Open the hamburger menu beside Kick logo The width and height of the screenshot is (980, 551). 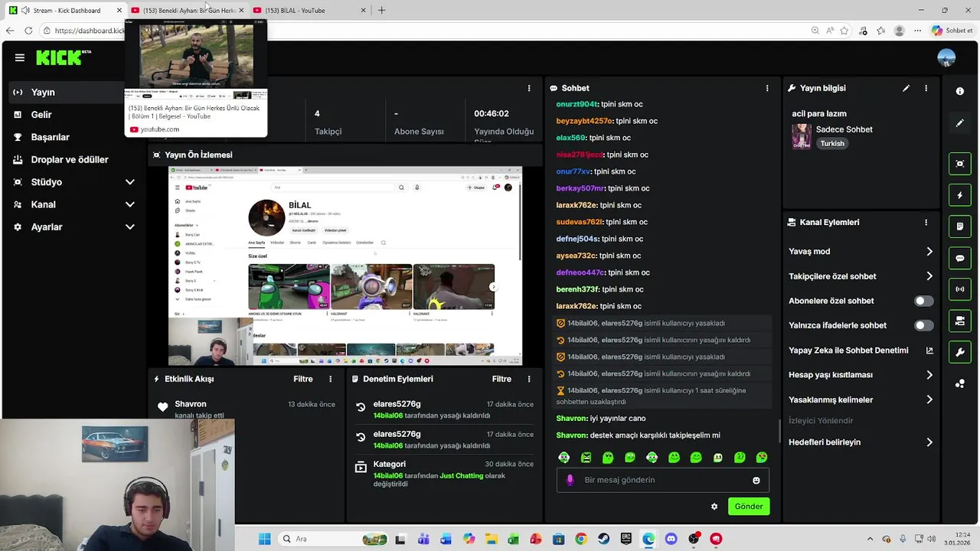tap(19, 57)
